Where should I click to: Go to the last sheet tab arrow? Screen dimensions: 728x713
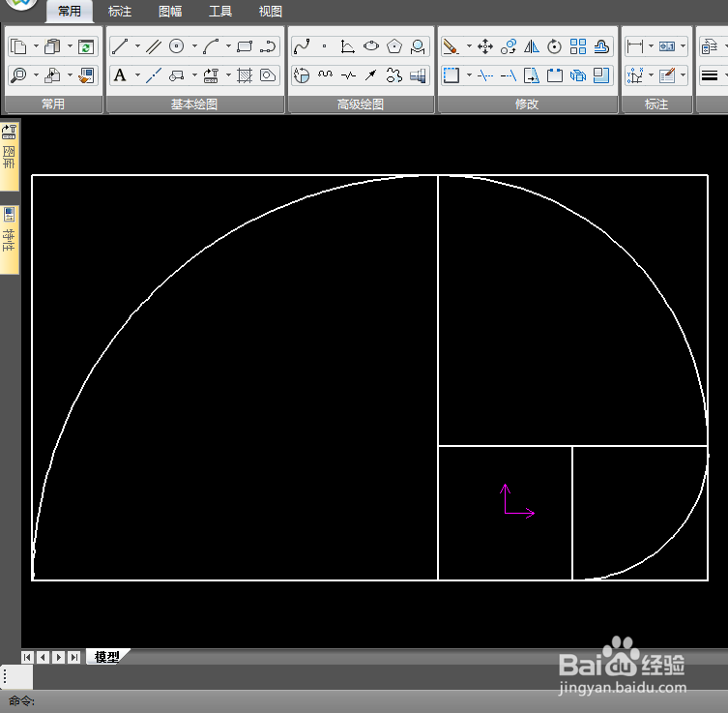(74, 657)
